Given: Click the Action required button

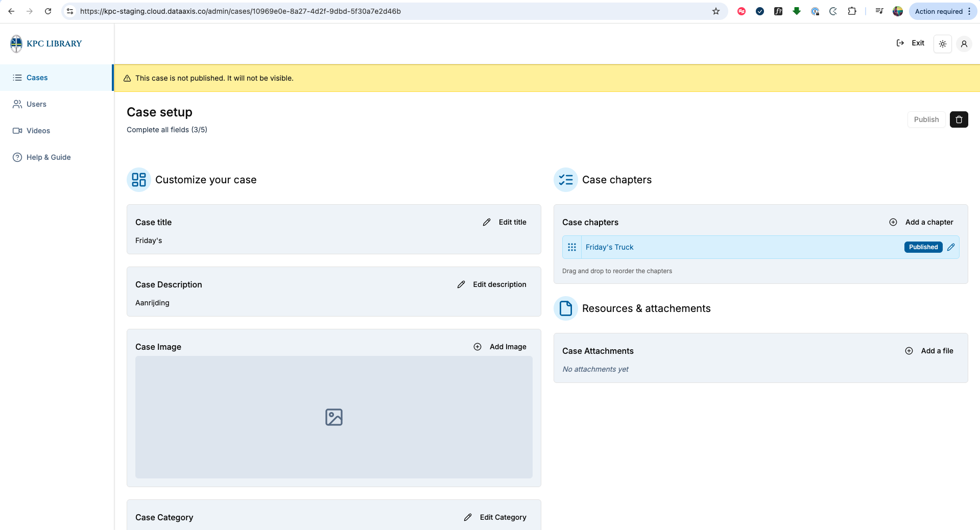Looking at the screenshot, I should [943, 11].
